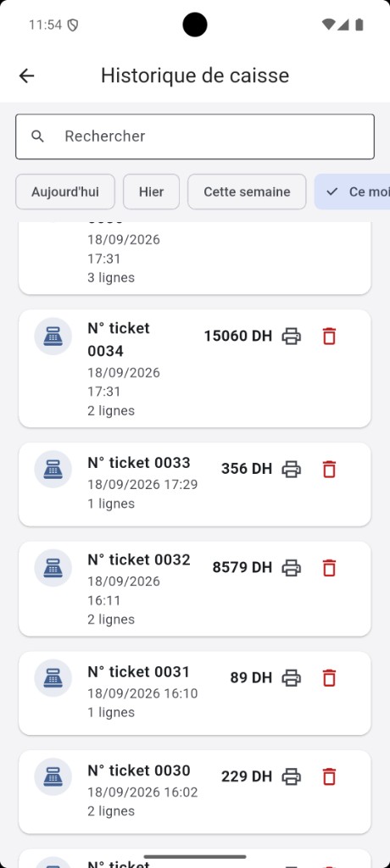
Task: Print ticket 0033 receipt
Action: point(292,469)
